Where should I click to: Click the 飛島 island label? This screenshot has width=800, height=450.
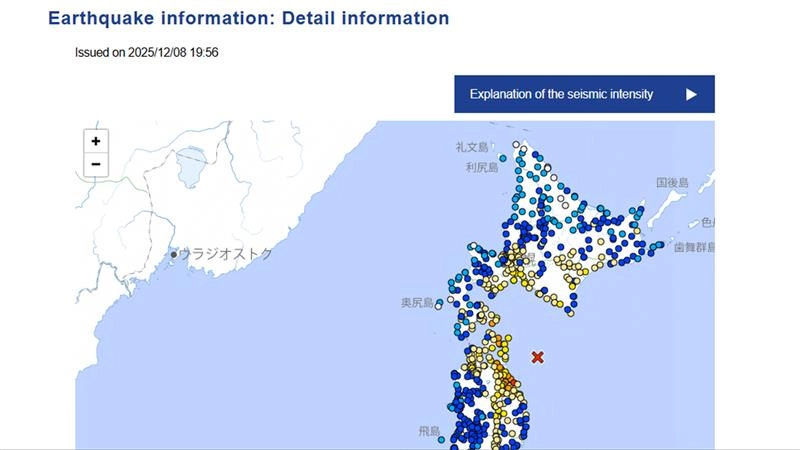point(428,432)
